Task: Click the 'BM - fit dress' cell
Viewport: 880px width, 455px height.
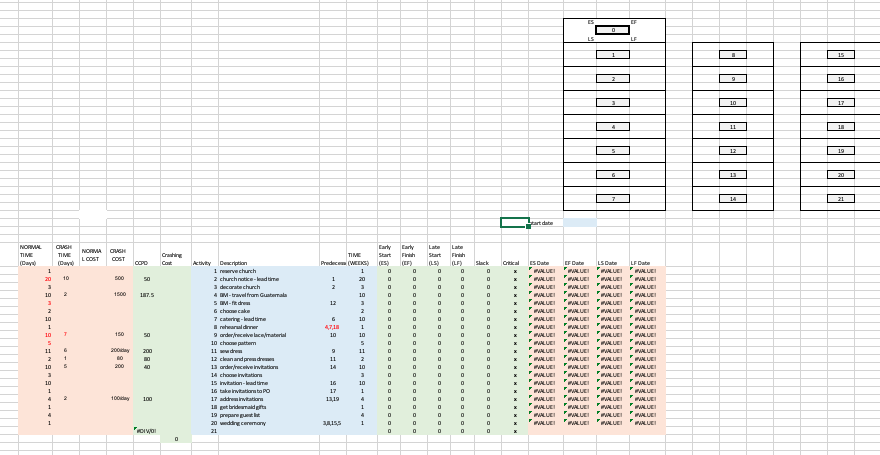Action: click(x=269, y=303)
